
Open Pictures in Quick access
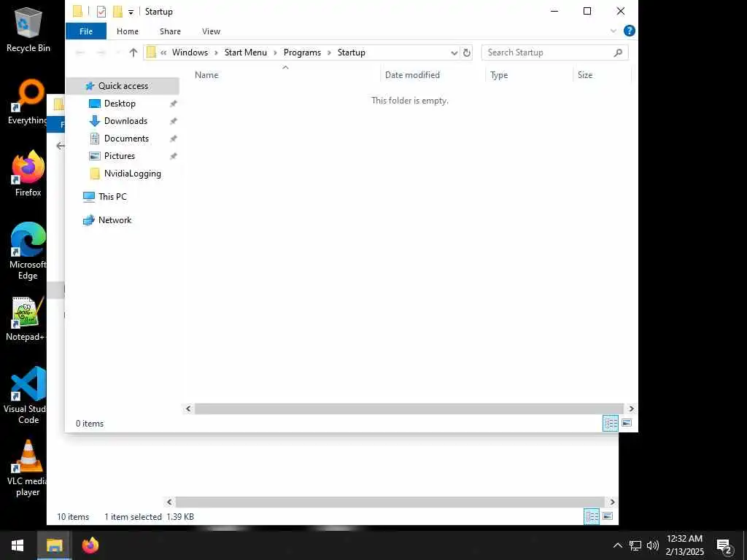click(119, 156)
